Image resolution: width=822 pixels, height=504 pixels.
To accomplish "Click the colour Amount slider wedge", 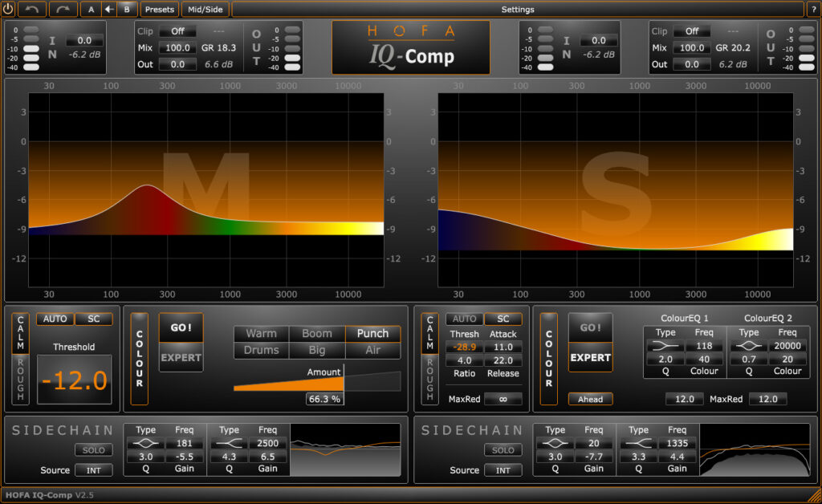I will (316, 381).
